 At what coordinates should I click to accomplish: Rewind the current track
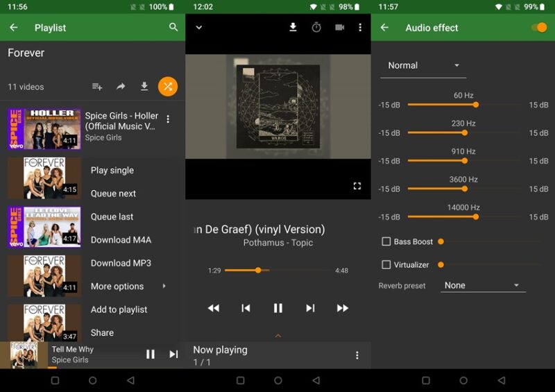214,308
